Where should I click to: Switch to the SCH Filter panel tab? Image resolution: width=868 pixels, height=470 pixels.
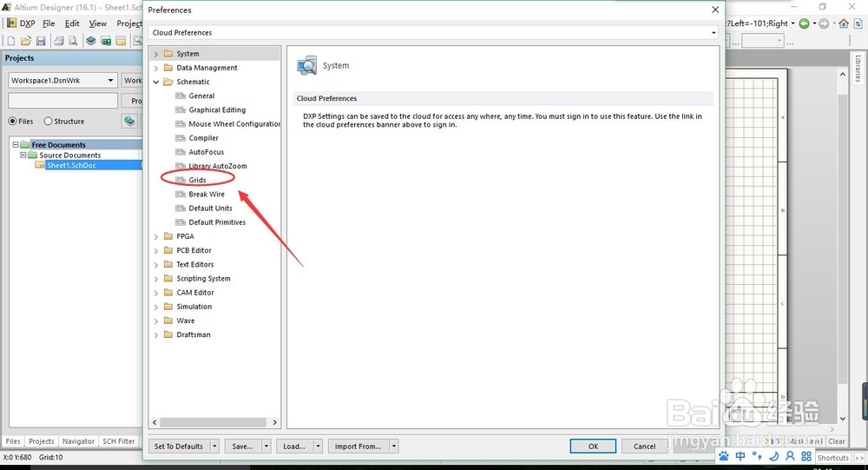pos(118,441)
